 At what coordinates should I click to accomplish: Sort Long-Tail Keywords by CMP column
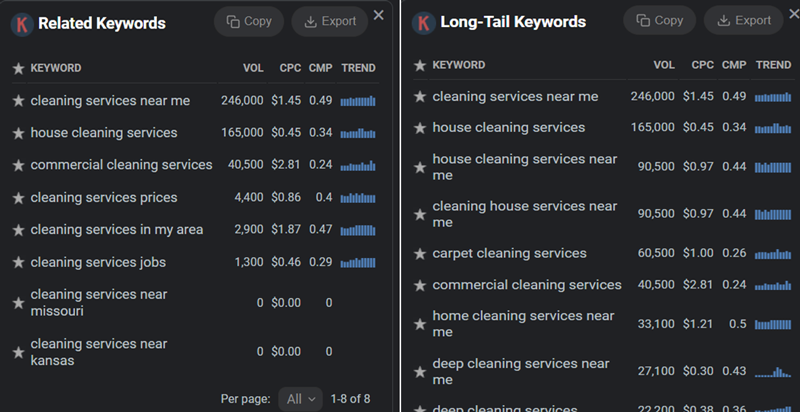[x=734, y=65]
